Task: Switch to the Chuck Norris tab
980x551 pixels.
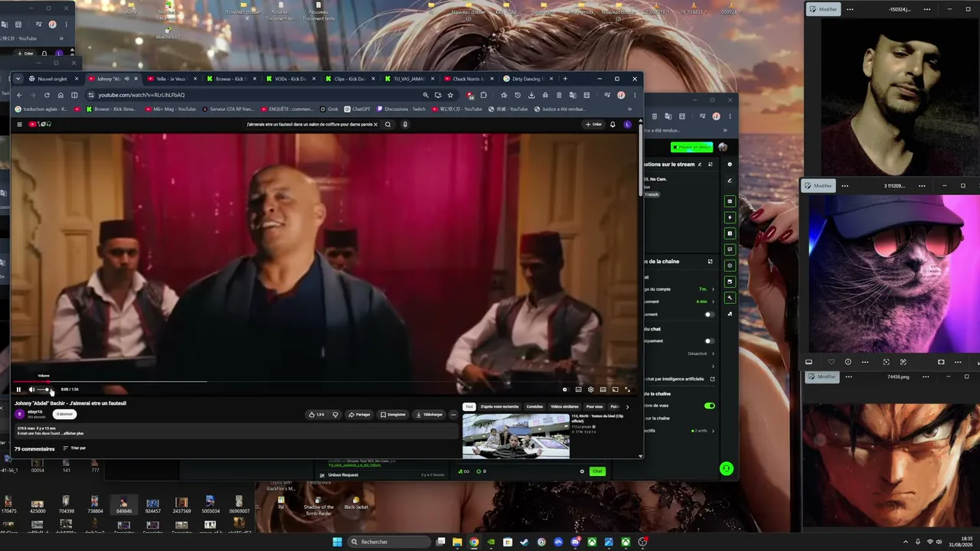Action: coord(470,79)
